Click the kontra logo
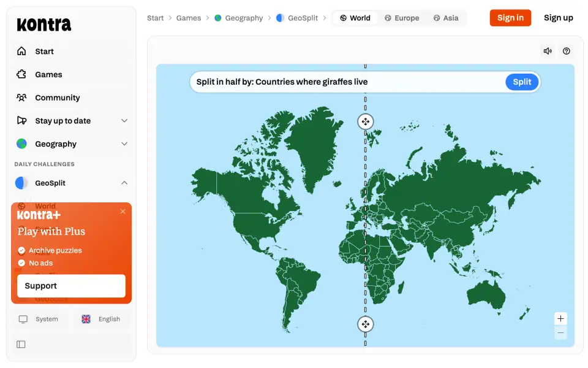The image size is (588, 368). [x=44, y=25]
